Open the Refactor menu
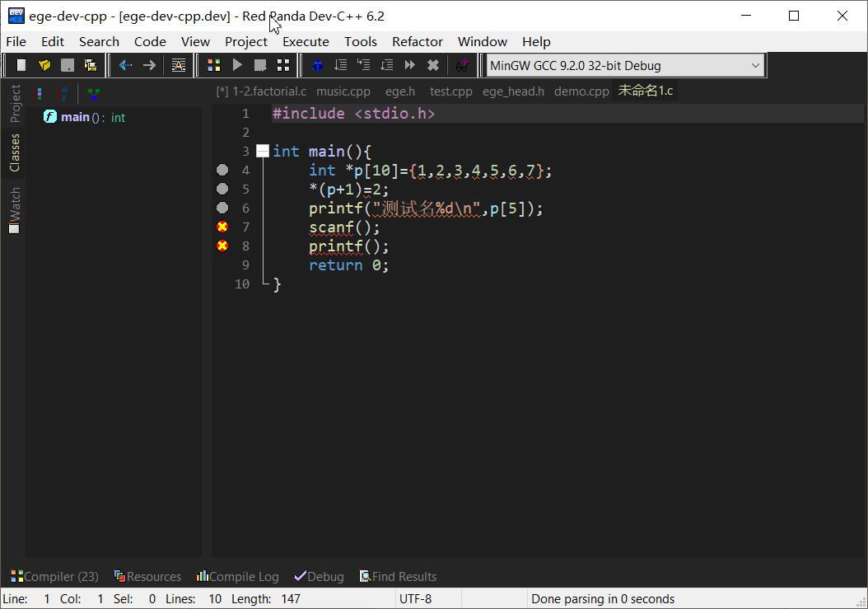Screen dimensions: 868x609 (418, 41)
